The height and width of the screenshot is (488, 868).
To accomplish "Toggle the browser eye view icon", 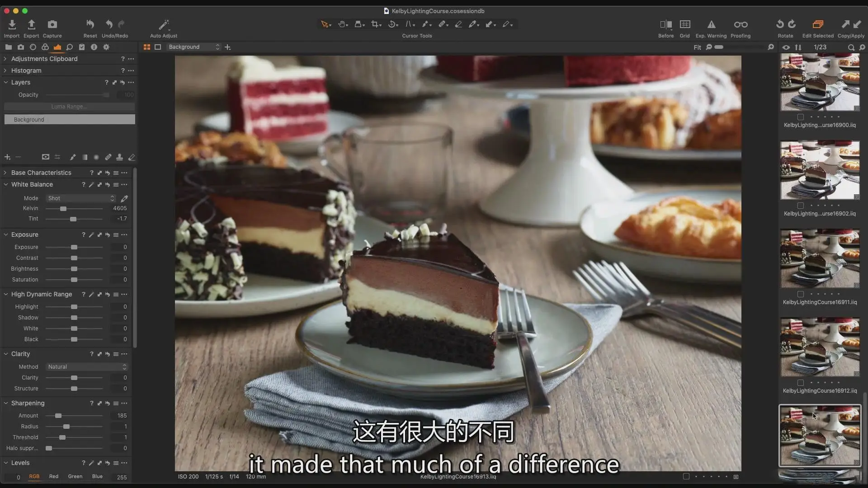I will [x=786, y=47].
